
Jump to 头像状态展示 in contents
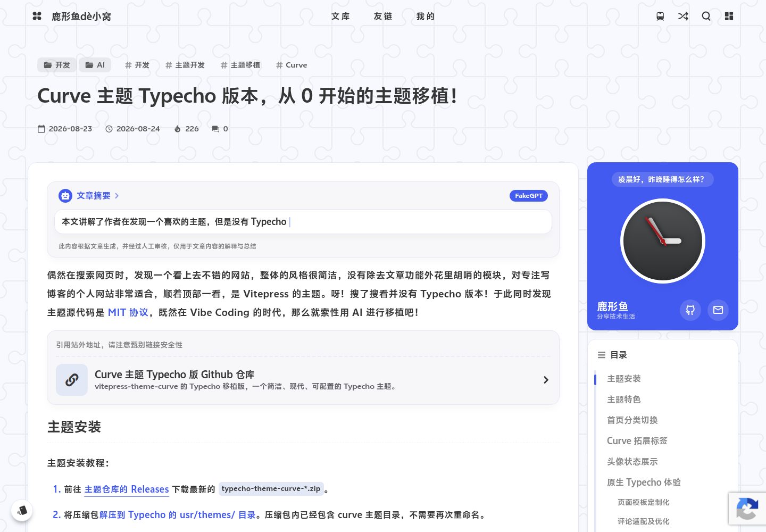point(632,462)
